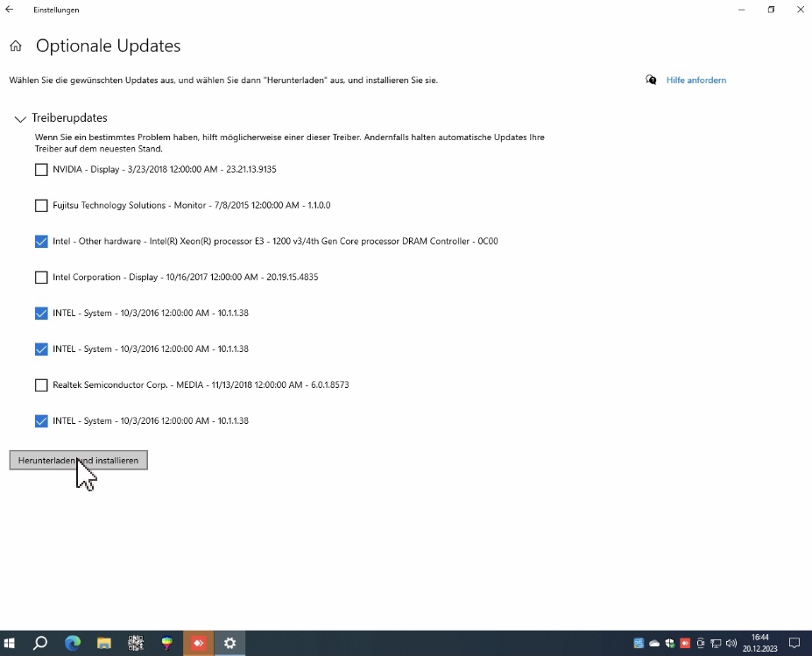The height and width of the screenshot is (656, 812).
Task: Check Realtek Semiconductor MEDIA driver checkbox
Action: pos(41,385)
